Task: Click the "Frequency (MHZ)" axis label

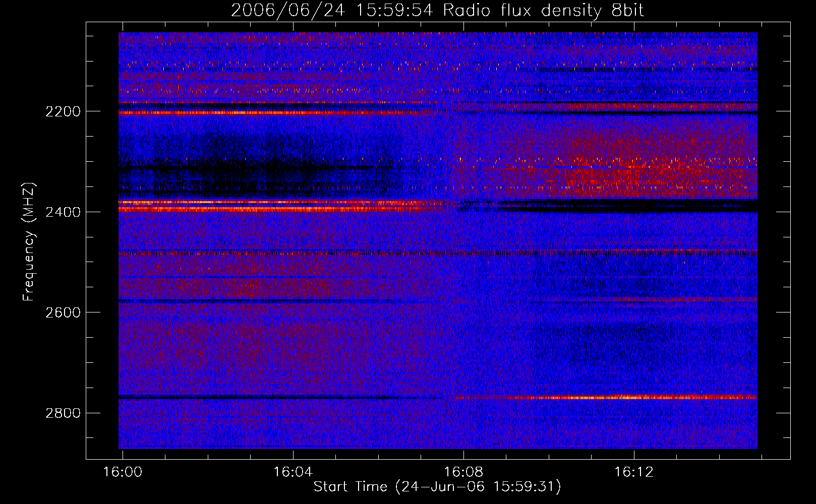Action: coord(29,242)
